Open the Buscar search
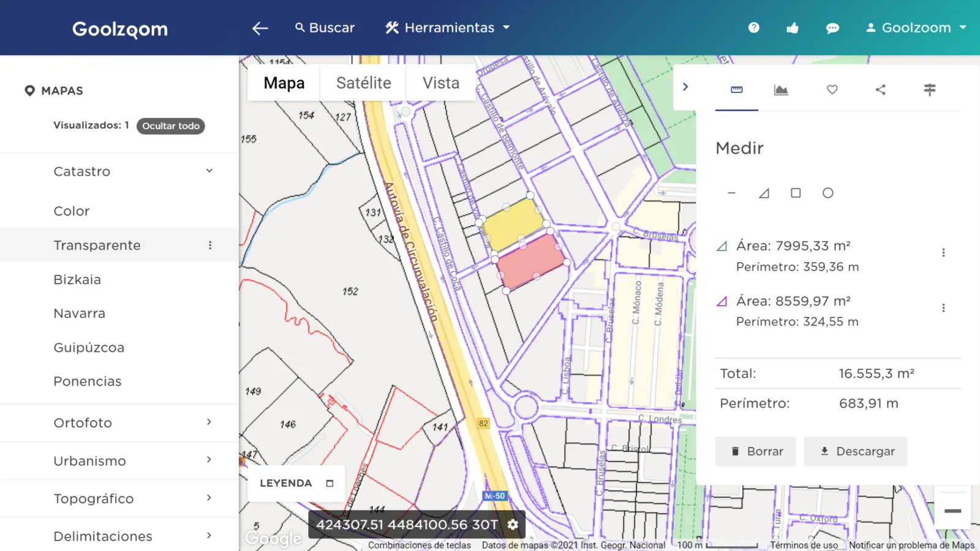Viewport: 980px width, 551px height. coord(325,28)
